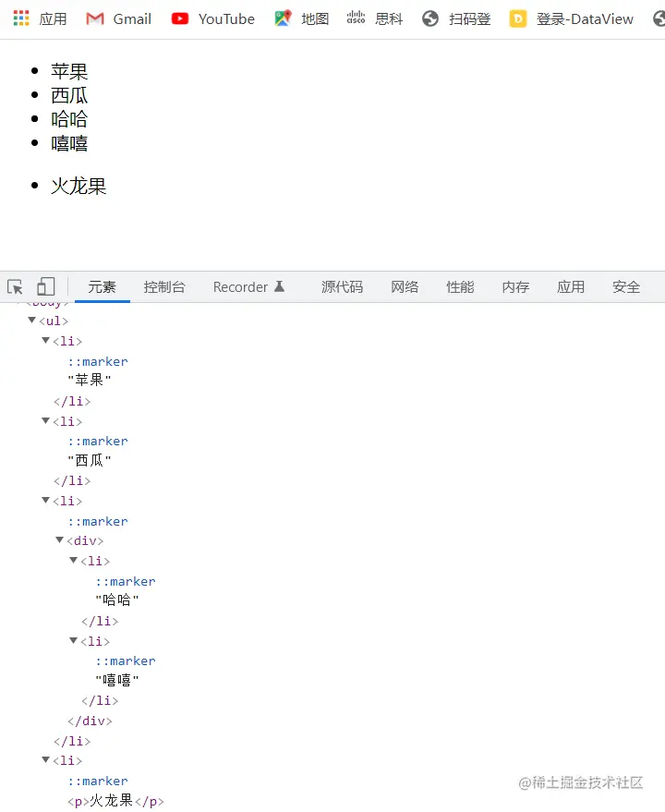Select the ::marker above "苹果" node
This screenshot has height=812, width=665.
[97, 361]
